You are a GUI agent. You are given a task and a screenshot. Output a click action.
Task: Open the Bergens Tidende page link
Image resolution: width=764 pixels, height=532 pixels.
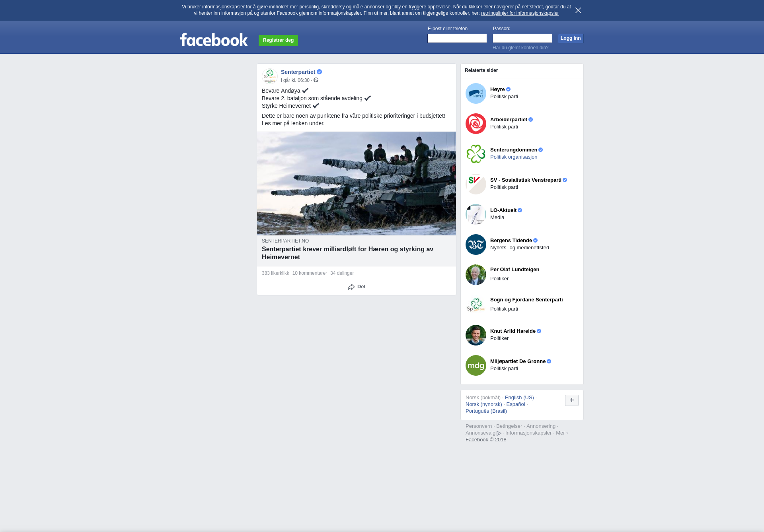511,241
